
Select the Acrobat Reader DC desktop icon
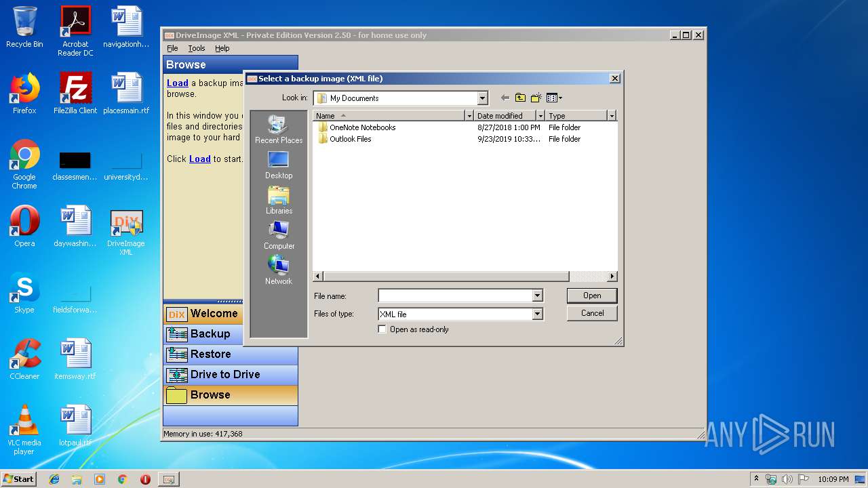[x=75, y=31]
